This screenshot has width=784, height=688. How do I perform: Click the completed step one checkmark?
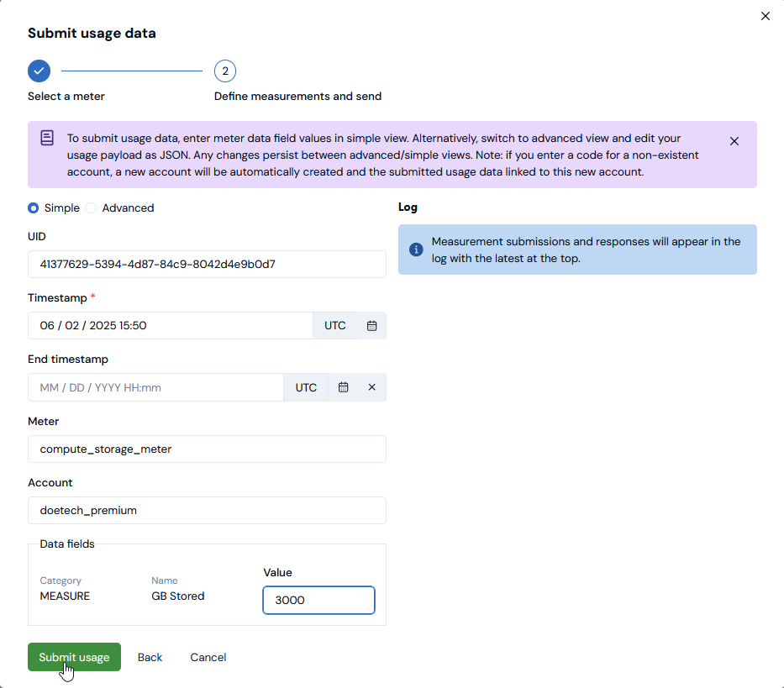tap(39, 71)
